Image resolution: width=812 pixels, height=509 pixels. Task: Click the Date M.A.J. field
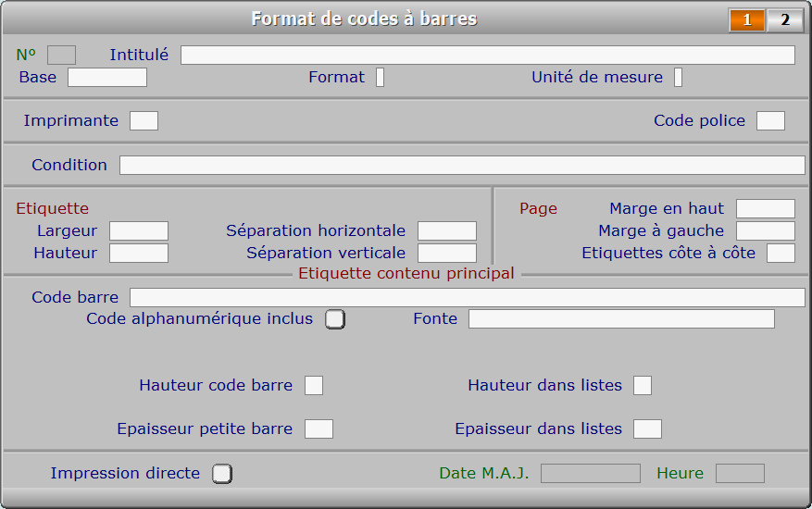pos(591,473)
